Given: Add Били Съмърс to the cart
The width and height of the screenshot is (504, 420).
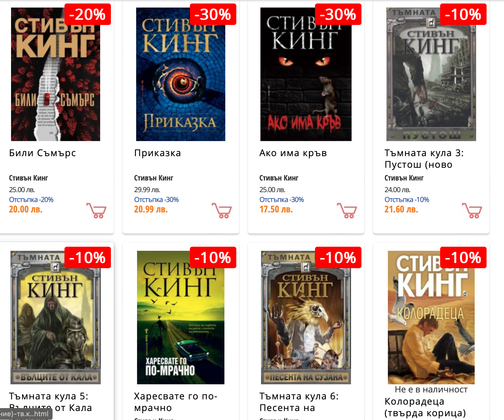Looking at the screenshot, I should 96,210.
